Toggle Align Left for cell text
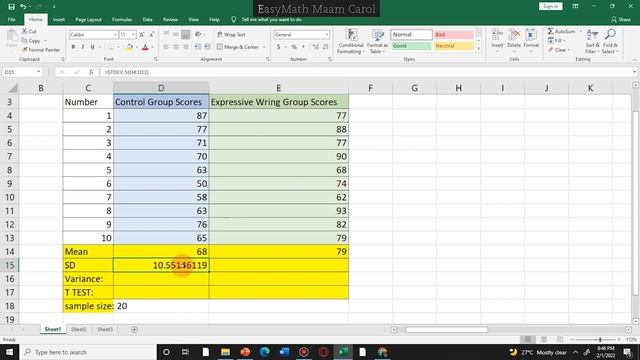 (x=167, y=47)
